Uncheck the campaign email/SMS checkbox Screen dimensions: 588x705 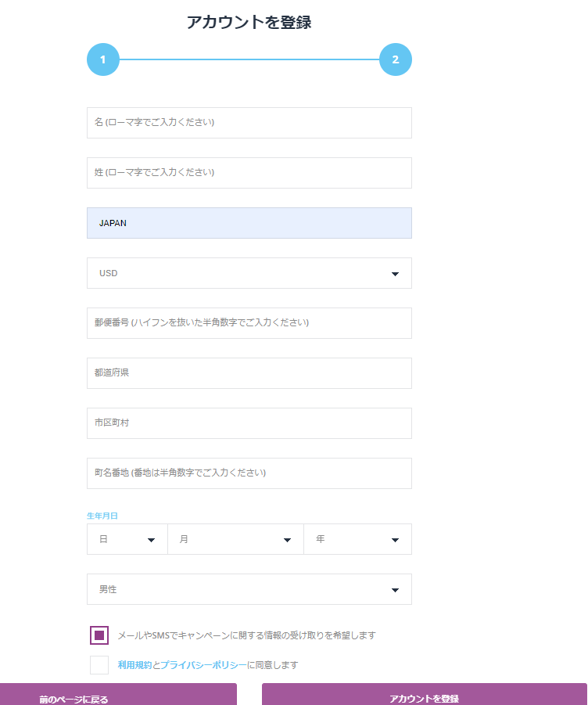pos(99,635)
